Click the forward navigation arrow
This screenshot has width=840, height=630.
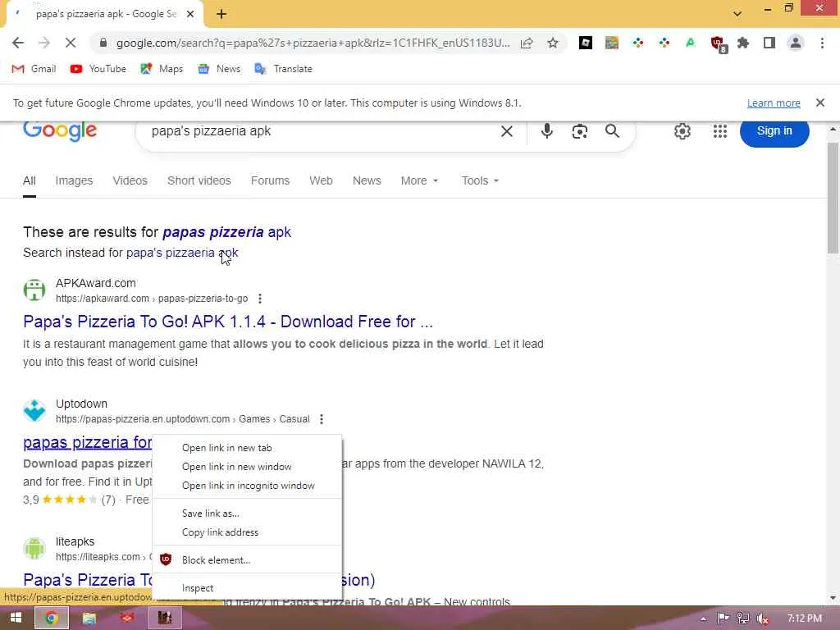click(x=44, y=43)
